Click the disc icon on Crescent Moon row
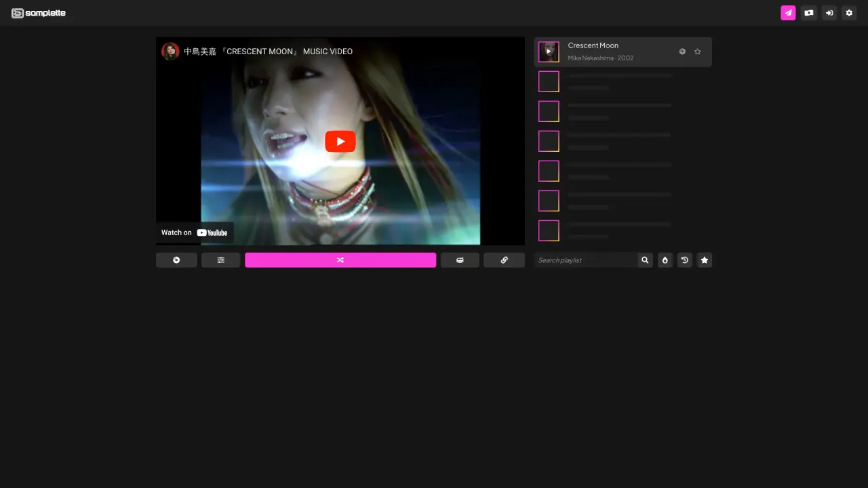 coord(682,52)
